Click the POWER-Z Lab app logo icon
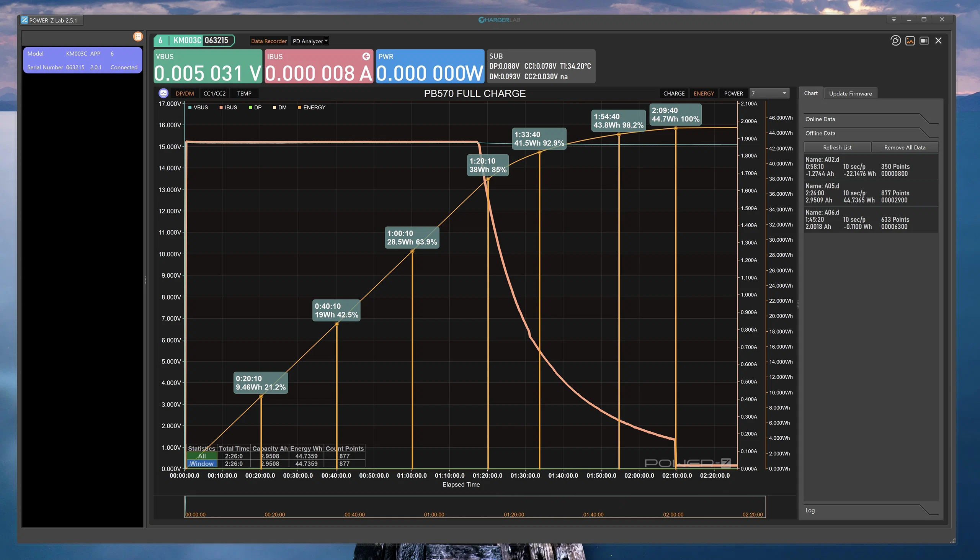The height and width of the screenshot is (560, 980). (x=24, y=20)
